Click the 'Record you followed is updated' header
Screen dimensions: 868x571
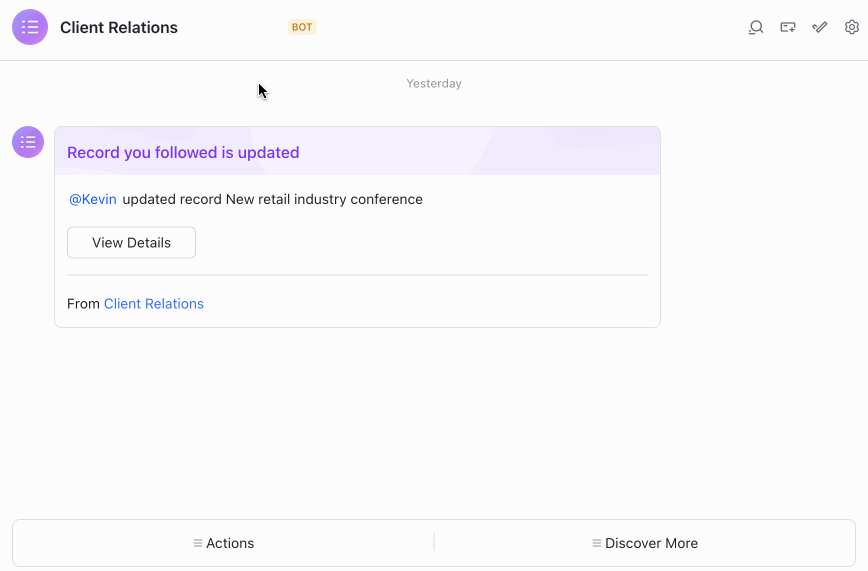pyautogui.click(x=183, y=153)
